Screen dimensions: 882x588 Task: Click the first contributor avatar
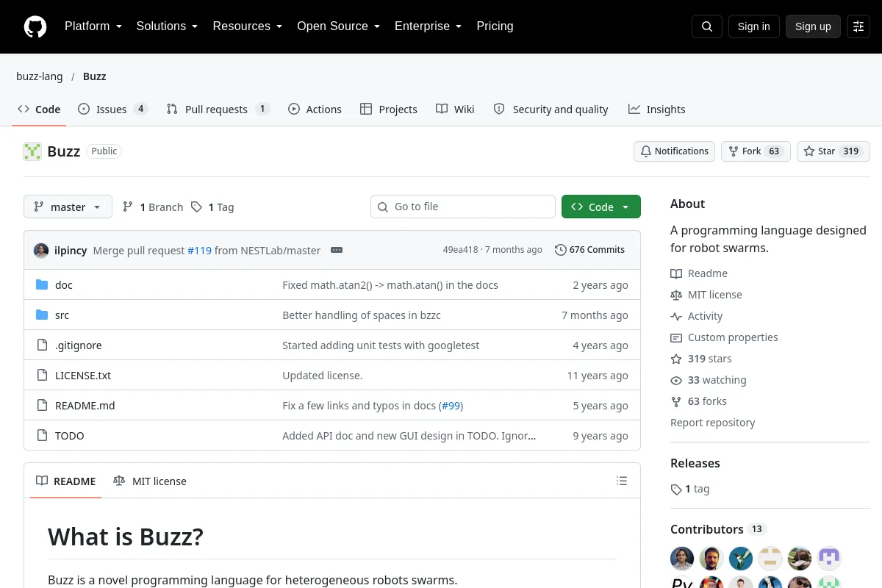[x=682, y=559]
